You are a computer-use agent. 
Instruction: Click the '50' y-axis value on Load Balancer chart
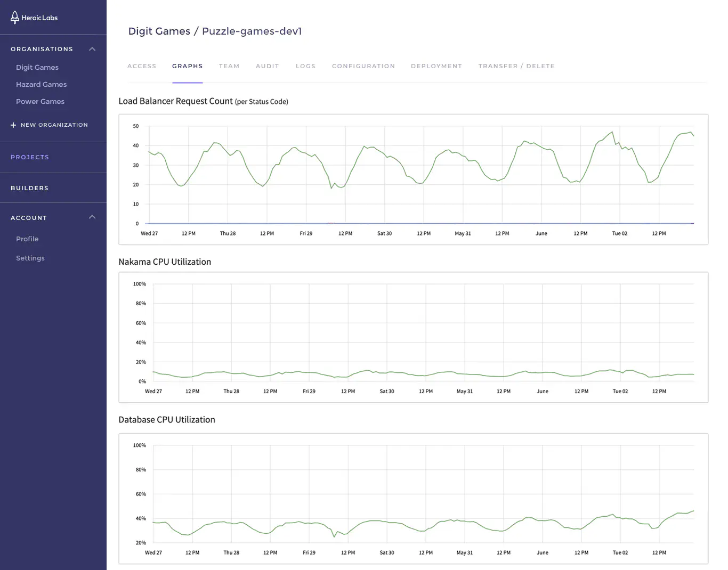(136, 126)
